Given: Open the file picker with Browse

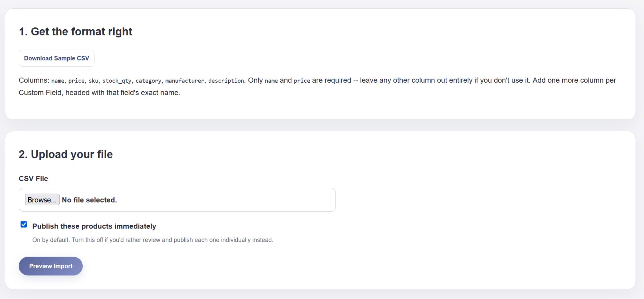Looking at the screenshot, I should coord(42,200).
